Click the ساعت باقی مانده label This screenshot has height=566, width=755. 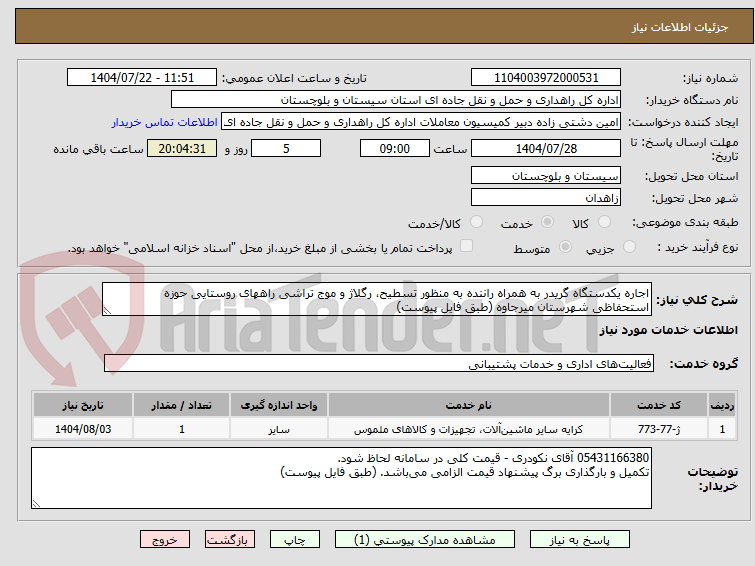(99, 149)
